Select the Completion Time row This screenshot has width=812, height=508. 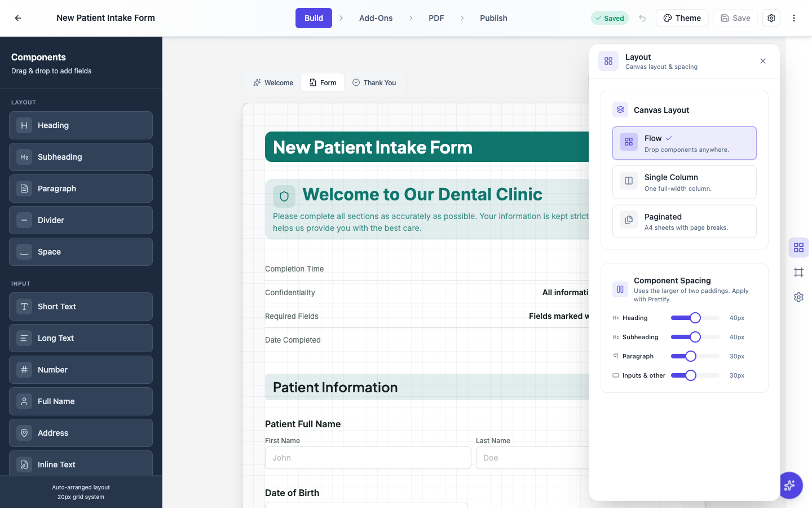click(427, 269)
